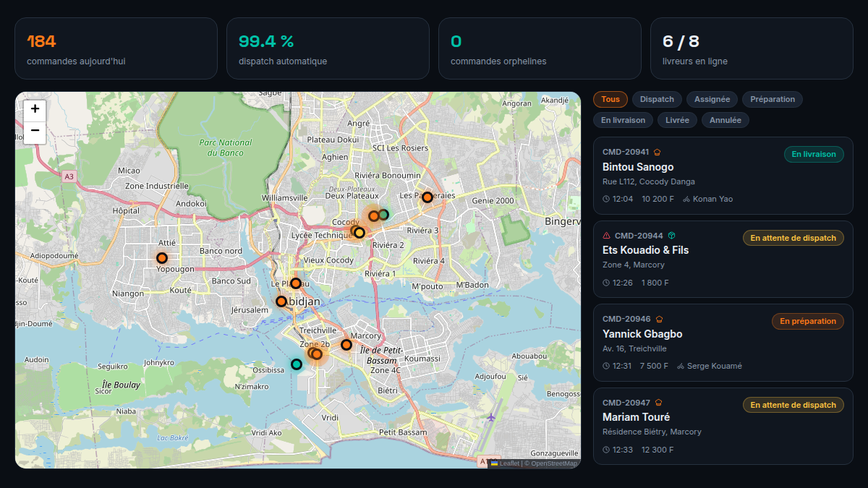Filter the list to Annulée orders

point(726,120)
